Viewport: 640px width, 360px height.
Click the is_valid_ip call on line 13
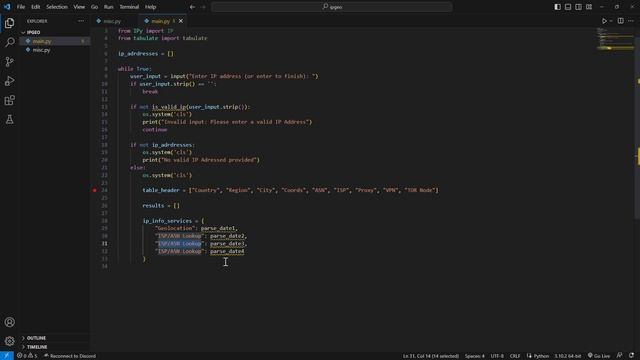(x=169, y=107)
